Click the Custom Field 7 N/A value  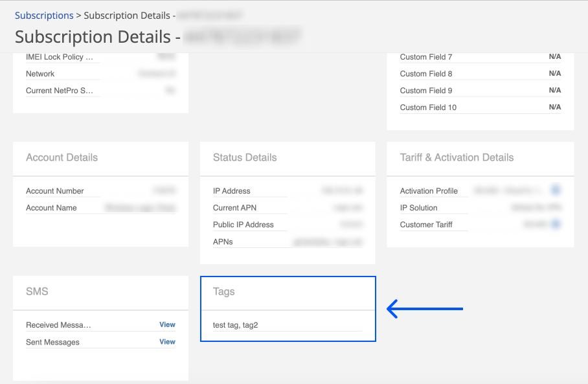coord(554,57)
